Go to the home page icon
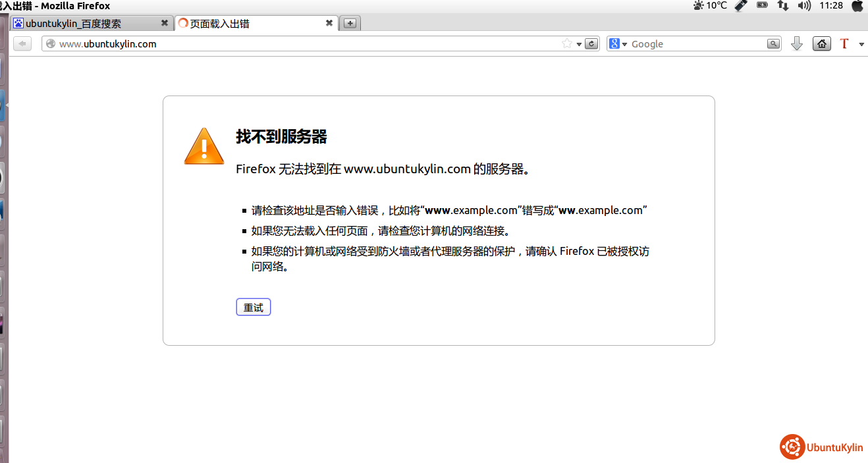This screenshot has width=868, height=463. tap(821, 44)
